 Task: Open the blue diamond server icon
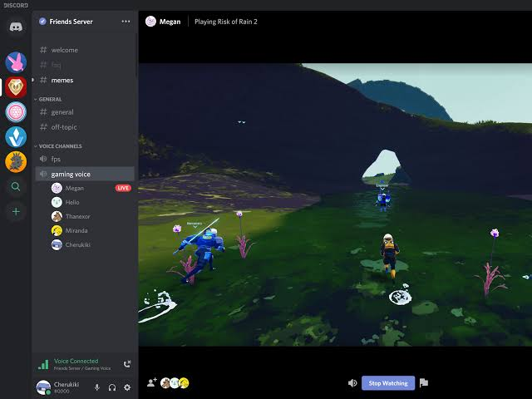coord(16,136)
